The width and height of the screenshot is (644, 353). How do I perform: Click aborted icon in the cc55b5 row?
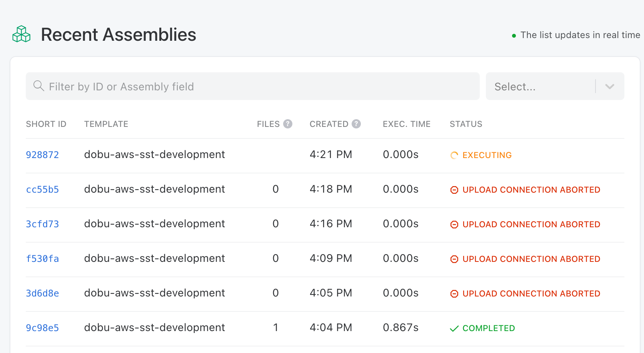[454, 190]
